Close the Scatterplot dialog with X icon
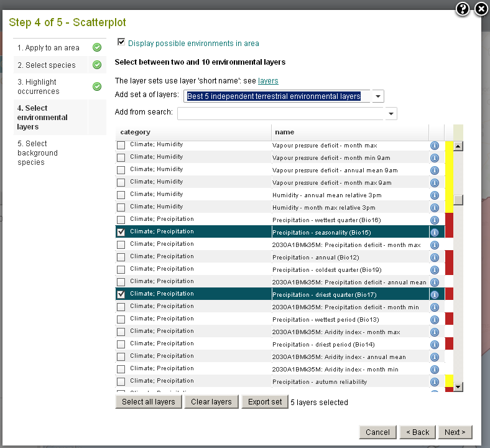Screen dimensions: 490x448 [481, 9]
